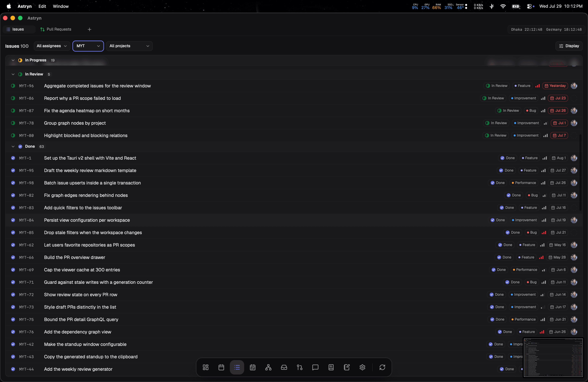Click the priority bars icon on MYT-85
This screenshot has height=382, width=588.
coord(544,233)
